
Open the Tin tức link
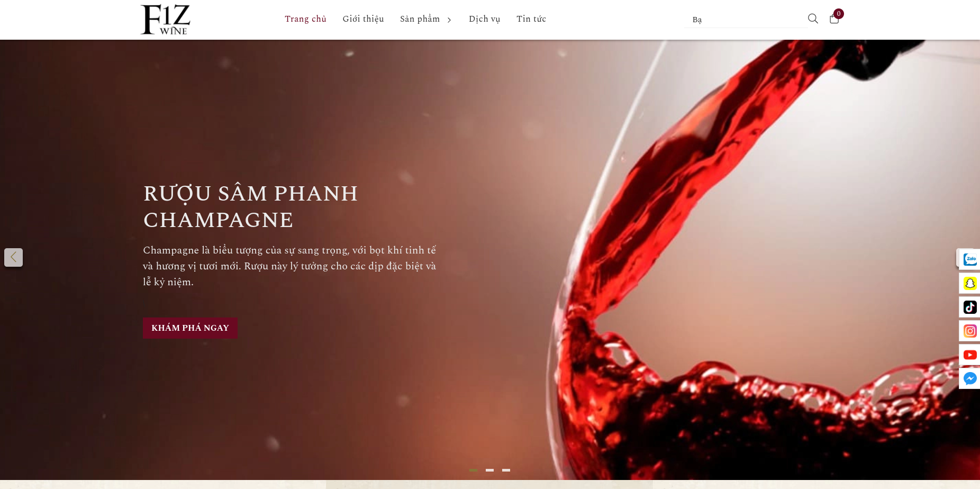click(x=531, y=19)
